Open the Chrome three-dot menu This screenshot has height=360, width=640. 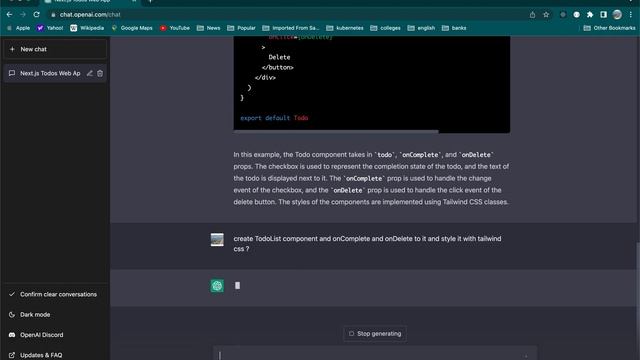[631, 15]
